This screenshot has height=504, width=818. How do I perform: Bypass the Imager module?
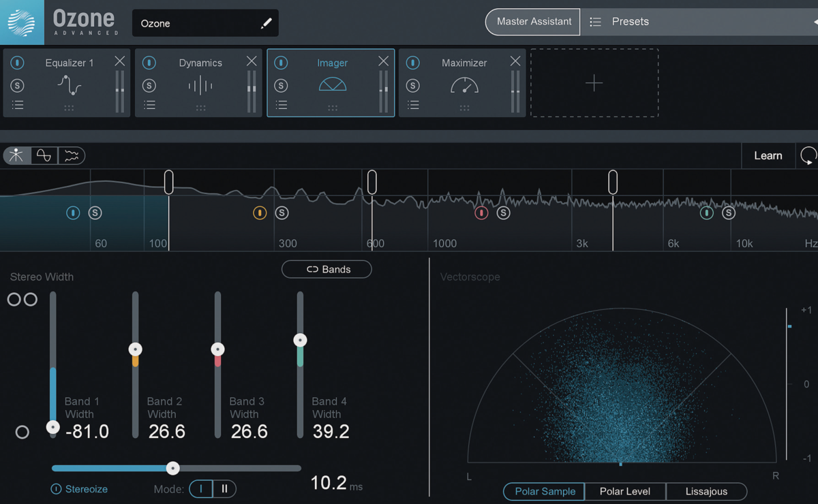pyautogui.click(x=281, y=63)
